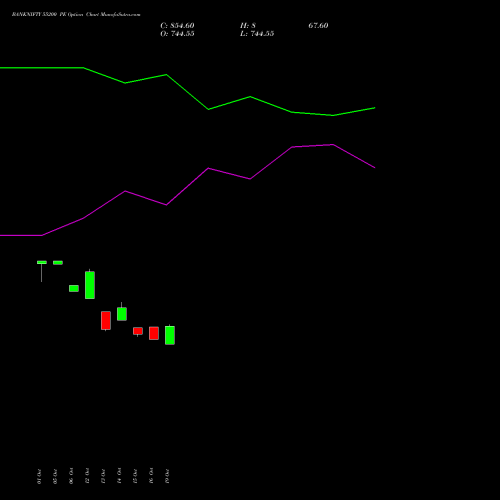Viewport: 500px width, 500px height.
Task: Click the red candle above 13 Oct
Action: click(x=106, y=321)
